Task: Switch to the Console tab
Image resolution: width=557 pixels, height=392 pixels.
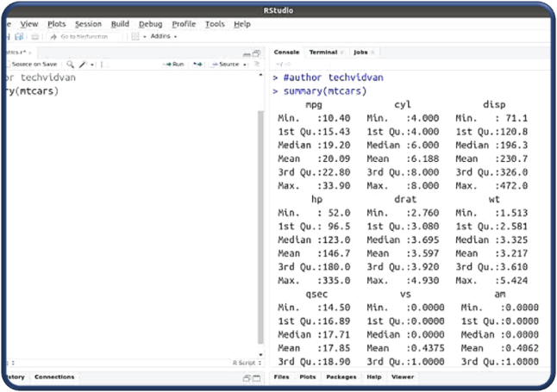Action: (286, 53)
